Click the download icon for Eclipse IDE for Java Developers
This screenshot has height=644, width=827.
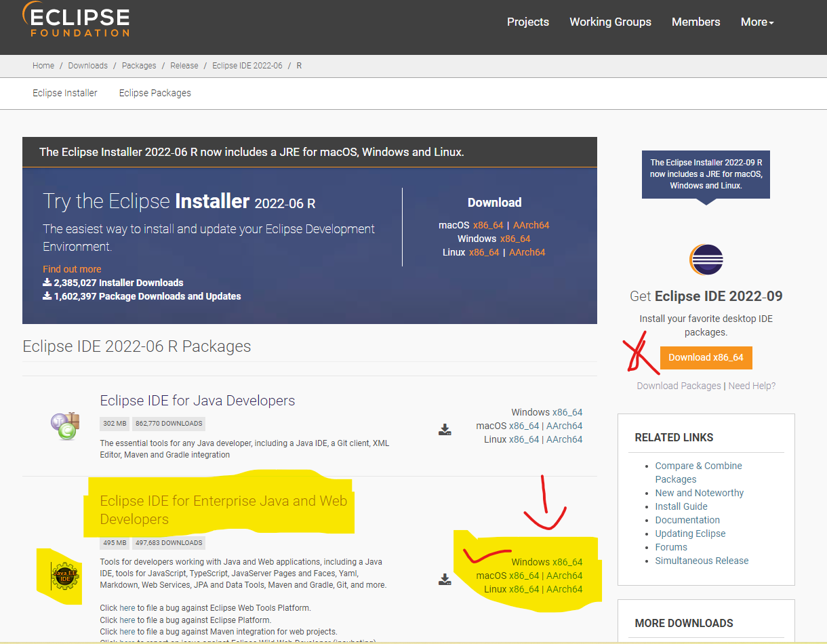click(x=445, y=428)
